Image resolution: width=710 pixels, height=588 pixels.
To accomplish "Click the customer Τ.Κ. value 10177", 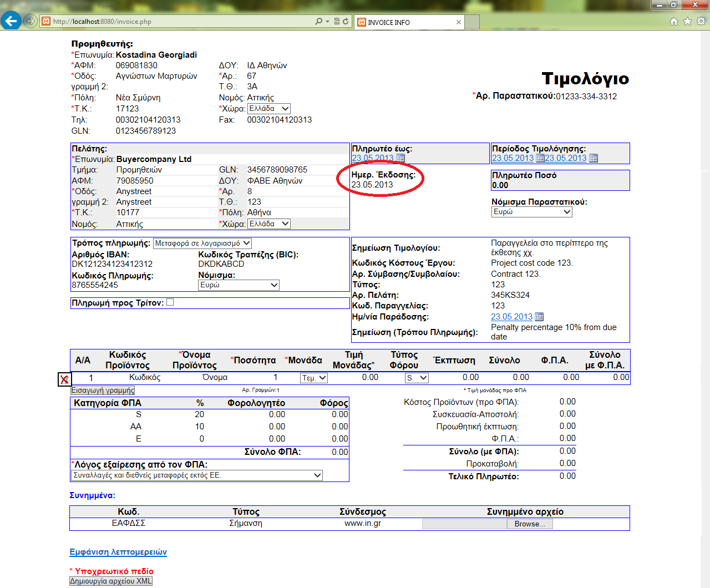I will (128, 212).
